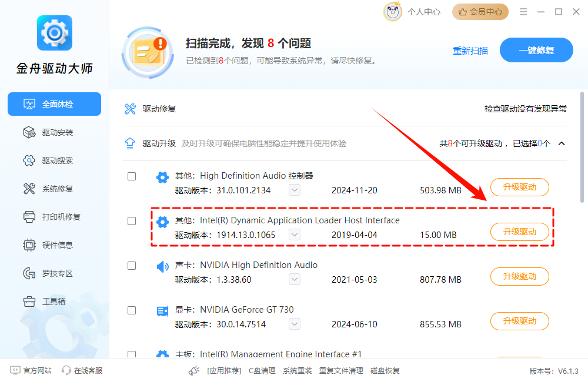Click the megaphone 应用推荐 icon

click(194, 371)
